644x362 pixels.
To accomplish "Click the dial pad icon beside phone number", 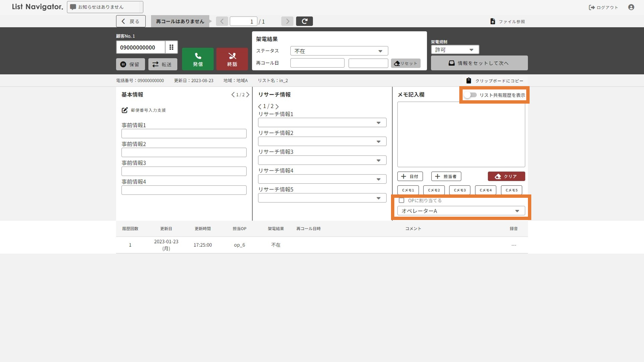I will [x=171, y=47].
